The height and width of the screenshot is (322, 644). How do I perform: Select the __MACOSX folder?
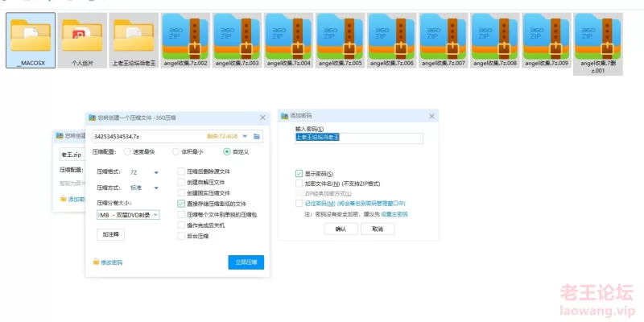pos(31,40)
